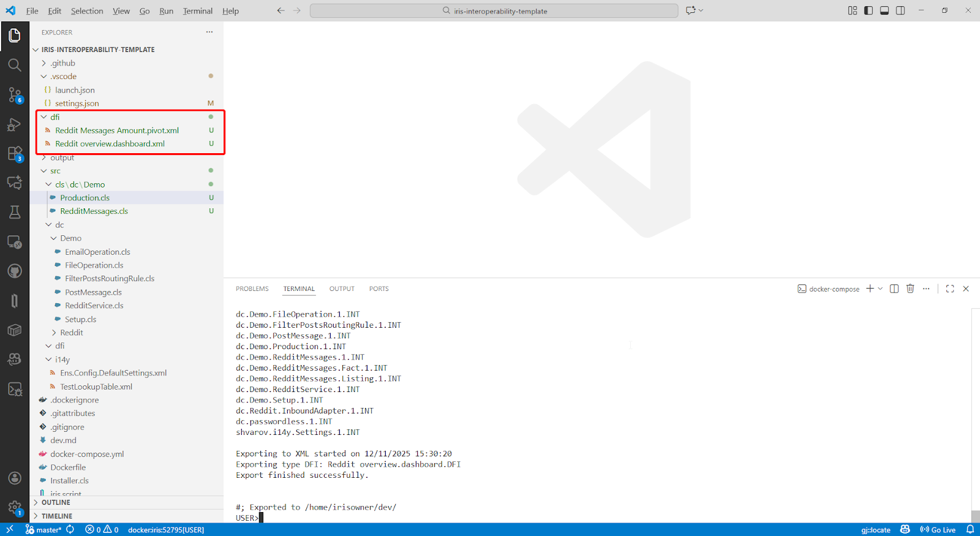980x536 pixels.
Task: Expand the .github folder
Action: click(62, 63)
